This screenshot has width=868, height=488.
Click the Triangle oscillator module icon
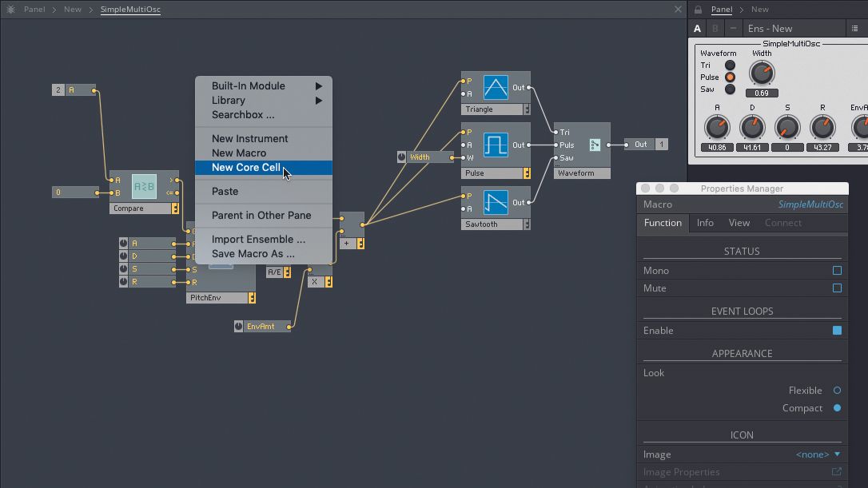[496, 86]
